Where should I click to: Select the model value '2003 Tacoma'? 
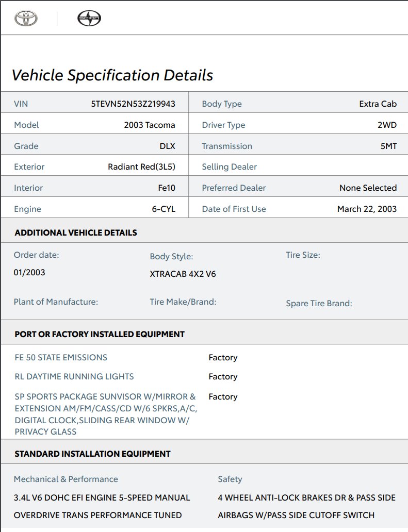(150, 125)
